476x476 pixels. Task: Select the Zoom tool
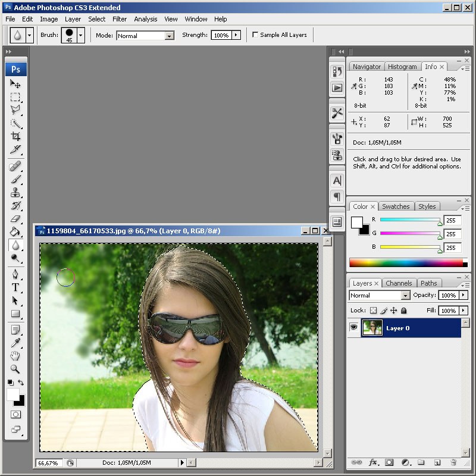click(x=15, y=369)
